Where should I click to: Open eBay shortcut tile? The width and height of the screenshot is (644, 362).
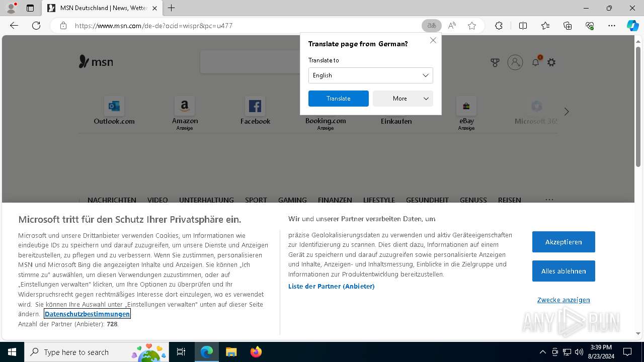pyautogui.click(x=466, y=113)
